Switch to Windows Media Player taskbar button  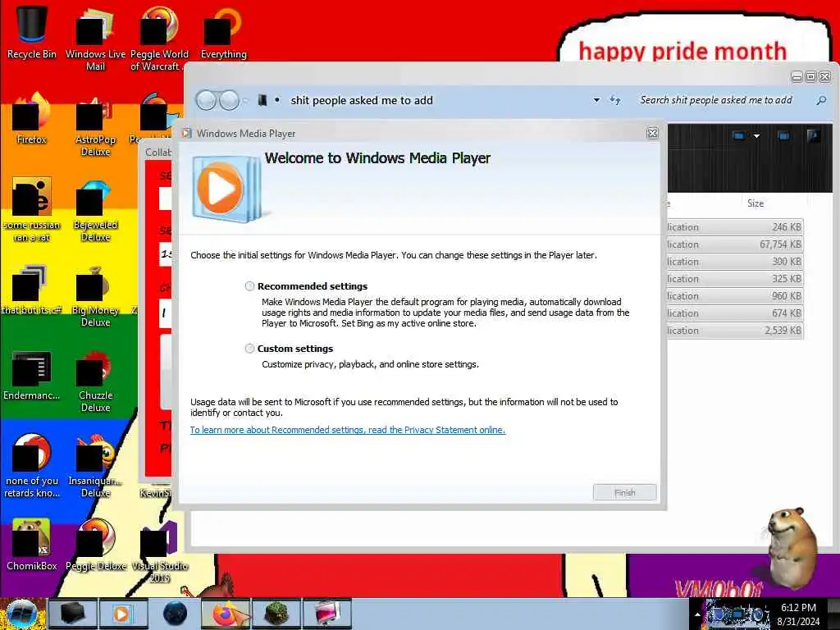123,614
